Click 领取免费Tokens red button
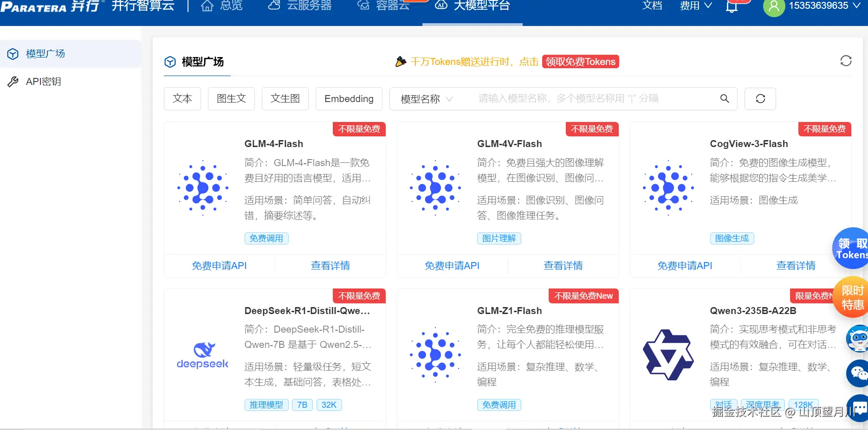Screen dimensions: 868x430 tap(581, 62)
